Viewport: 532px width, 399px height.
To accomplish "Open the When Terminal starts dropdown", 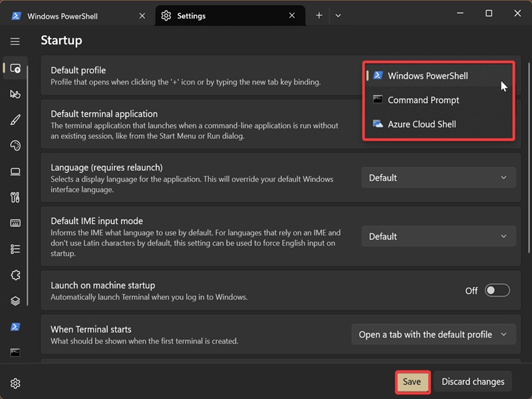I will point(434,334).
